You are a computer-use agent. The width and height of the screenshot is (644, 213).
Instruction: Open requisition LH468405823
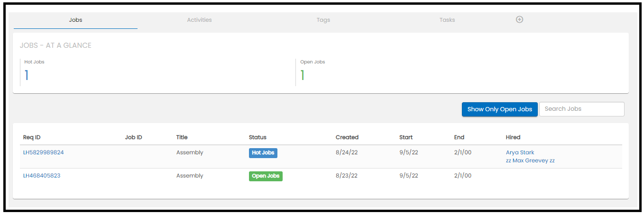[42, 176]
